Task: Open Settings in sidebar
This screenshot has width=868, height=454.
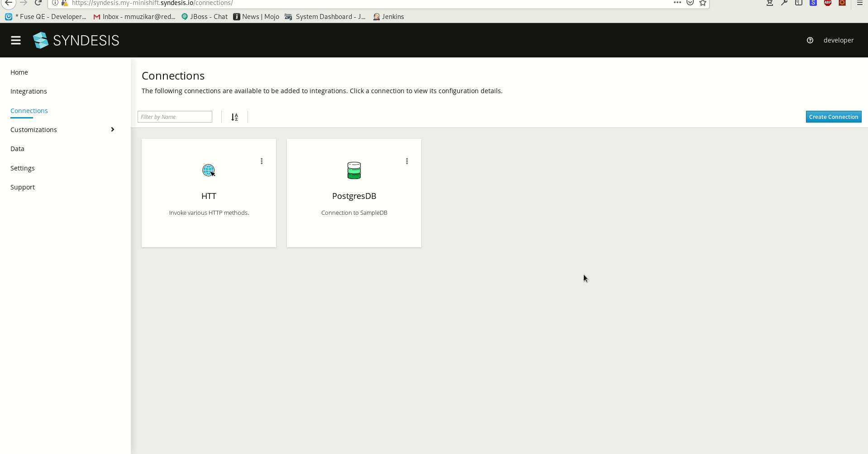Action: 23,168
